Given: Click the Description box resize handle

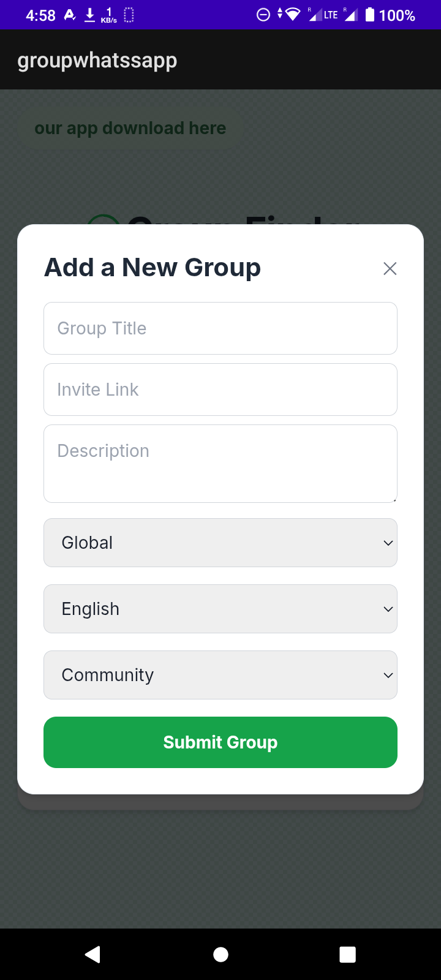Looking at the screenshot, I should [x=394, y=499].
